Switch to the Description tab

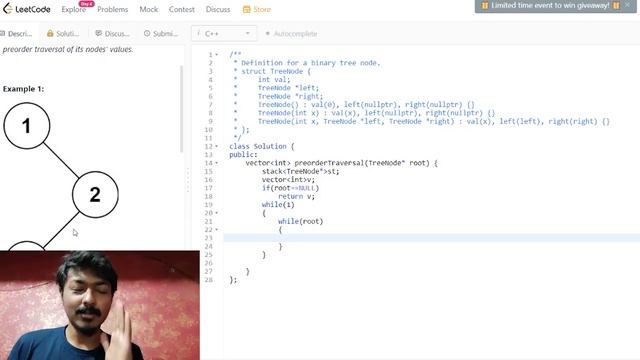(16, 34)
